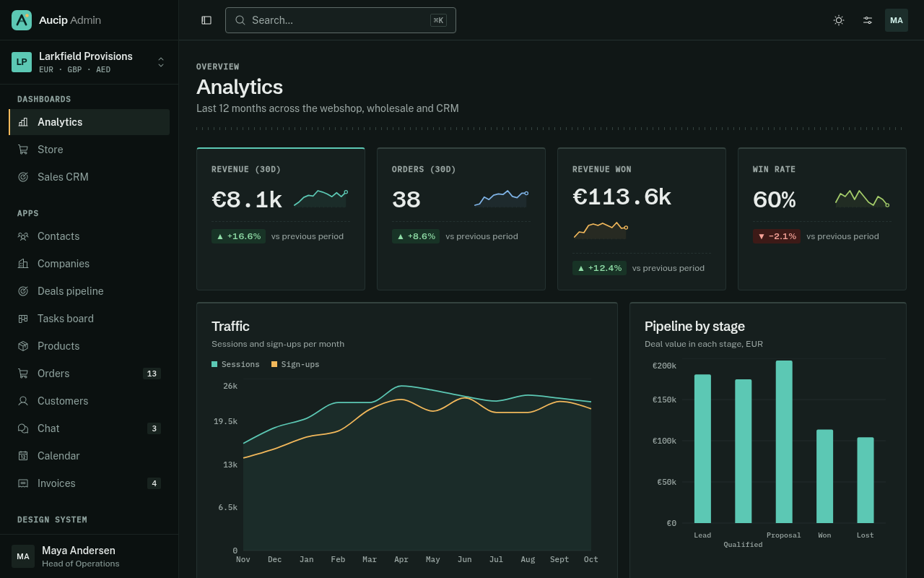Click the Contacts people icon

tap(23, 236)
